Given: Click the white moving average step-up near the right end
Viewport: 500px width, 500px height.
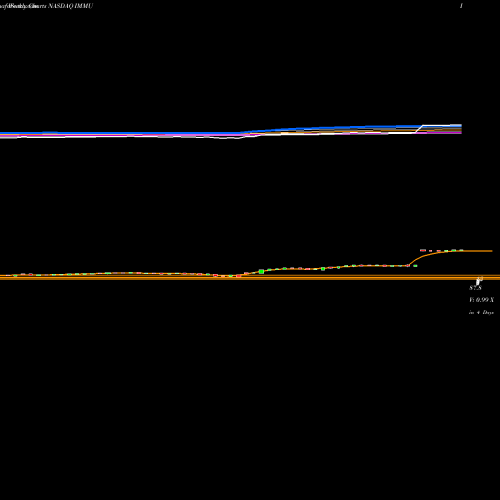Looking at the screenshot, I should 419,129.
